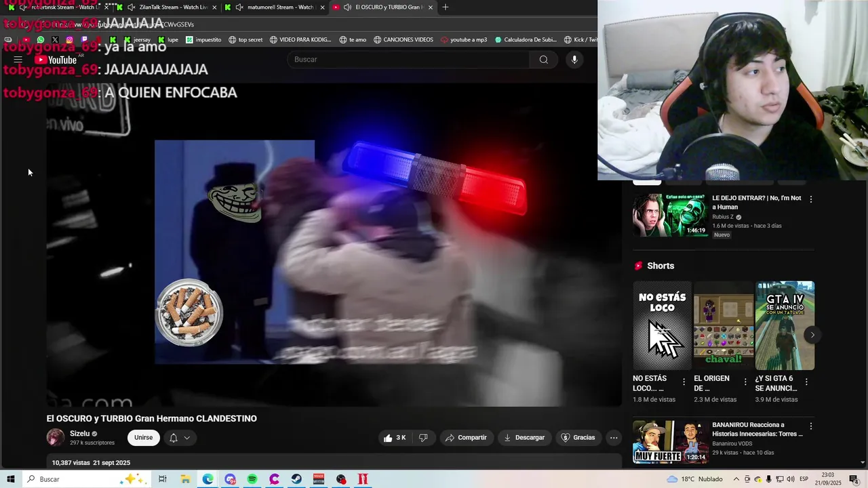Open options for the 'EL ORIGEN DE' short

[745, 382]
